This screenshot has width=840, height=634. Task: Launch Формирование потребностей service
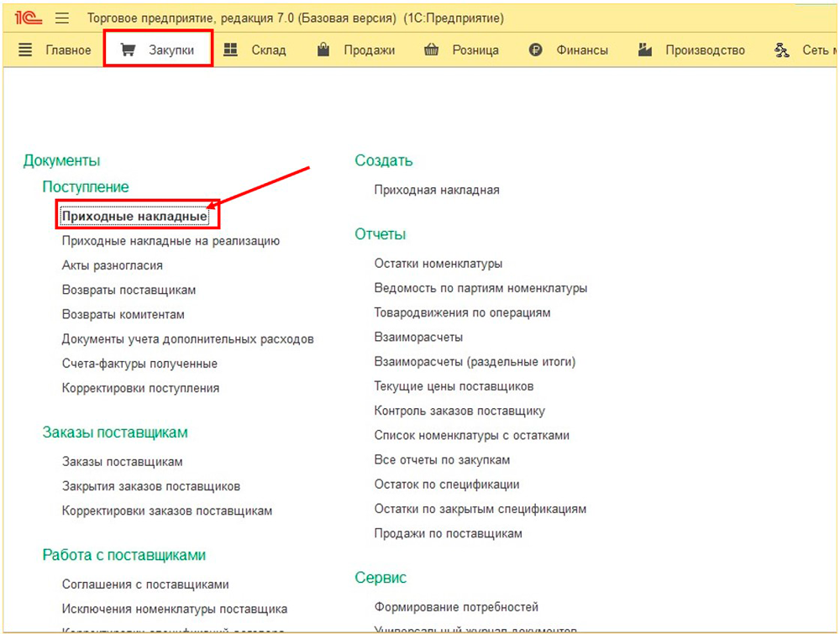tap(456, 607)
